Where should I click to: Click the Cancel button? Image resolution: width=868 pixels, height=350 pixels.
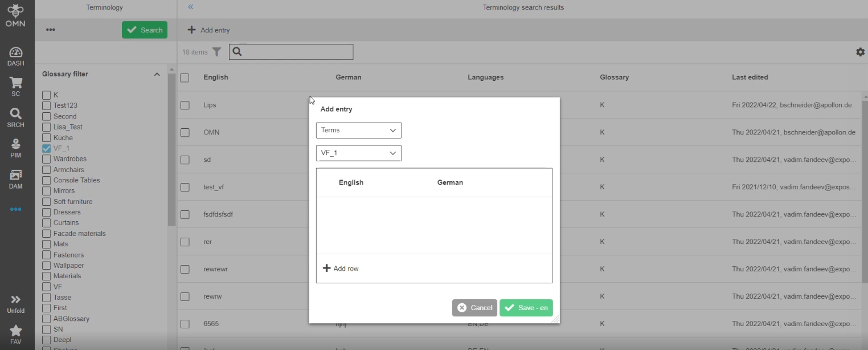(x=474, y=308)
